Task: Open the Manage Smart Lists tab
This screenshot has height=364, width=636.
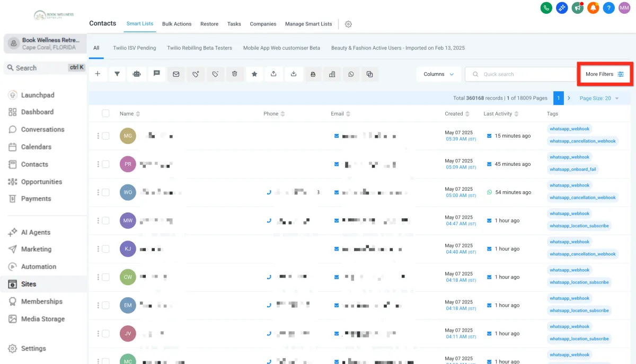Action: 308,24
